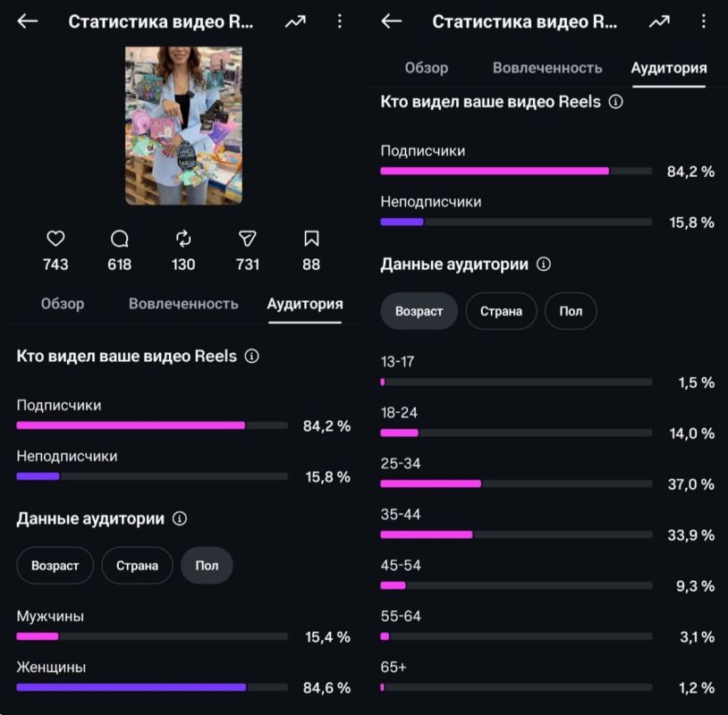
Task: Tap the 25-34 age group bar
Action: [x=516, y=484]
